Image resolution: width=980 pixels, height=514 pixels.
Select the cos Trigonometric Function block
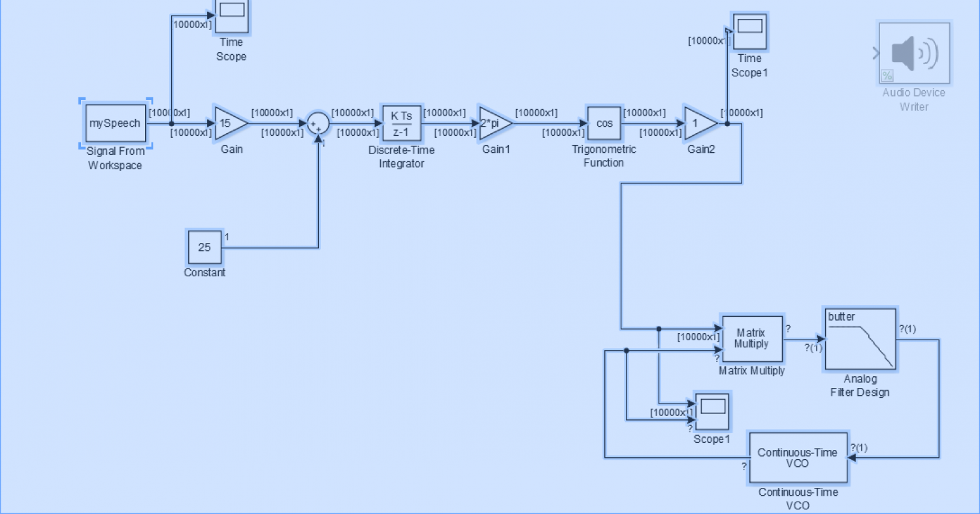tap(604, 123)
